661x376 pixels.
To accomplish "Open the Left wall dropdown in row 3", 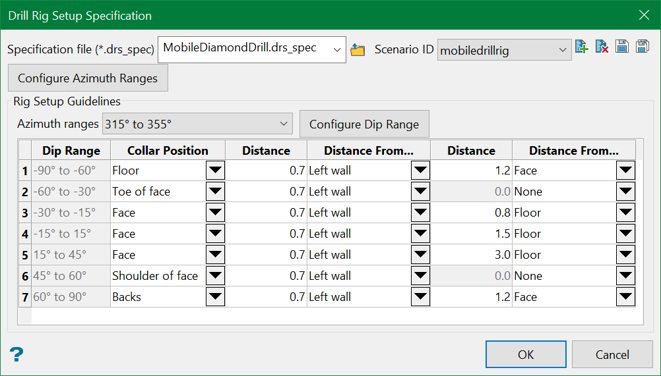I will [x=420, y=212].
